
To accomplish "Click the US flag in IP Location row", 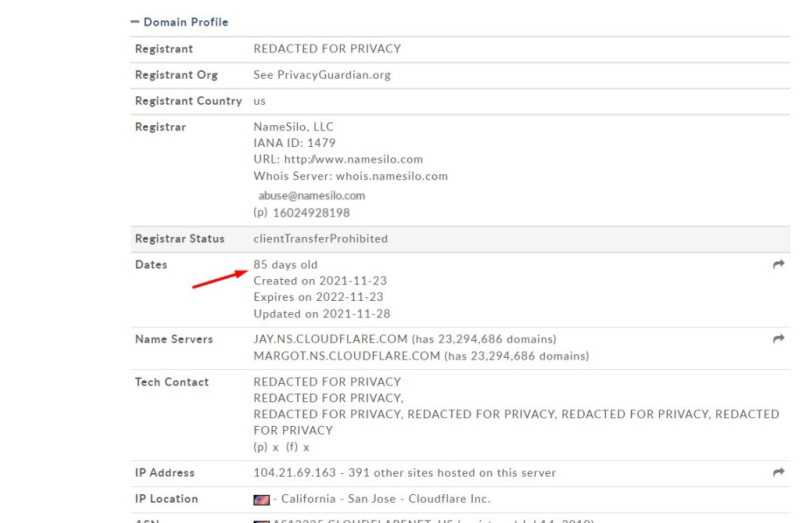I will [261, 500].
